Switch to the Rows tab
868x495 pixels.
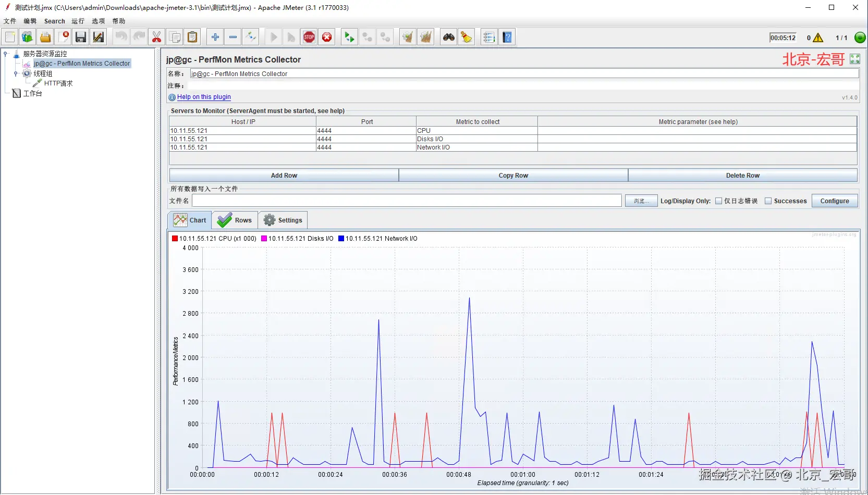pyautogui.click(x=235, y=220)
